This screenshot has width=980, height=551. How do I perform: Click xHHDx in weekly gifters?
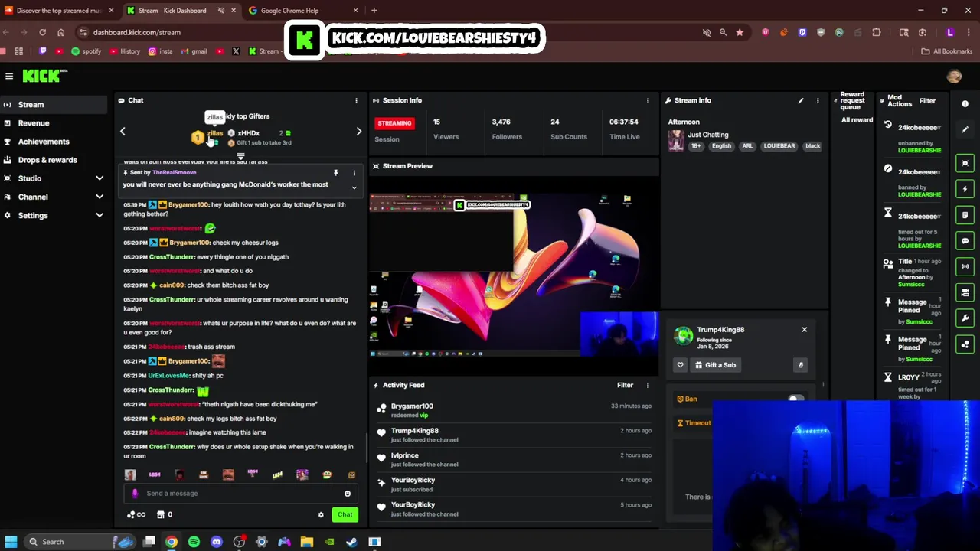(x=248, y=133)
